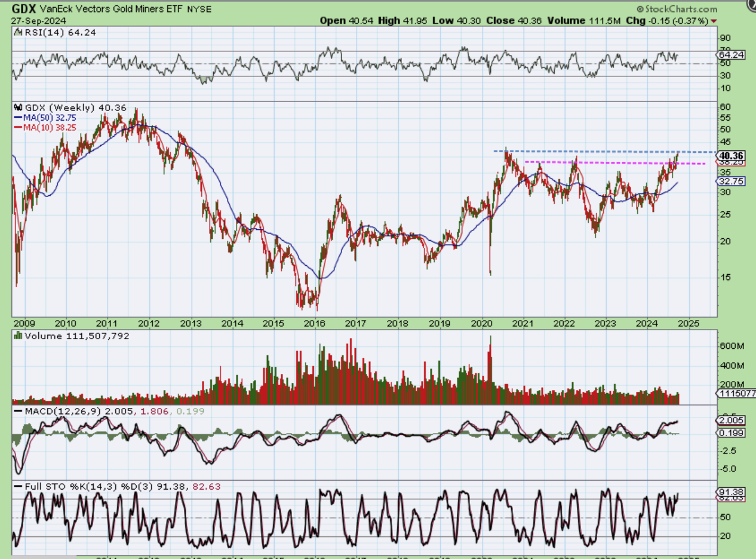Image resolution: width=756 pixels, height=559 pixels.
Task: Click the -5.0 label on the MACD axis
Action: pyautogui.click(x=727, y=468)
